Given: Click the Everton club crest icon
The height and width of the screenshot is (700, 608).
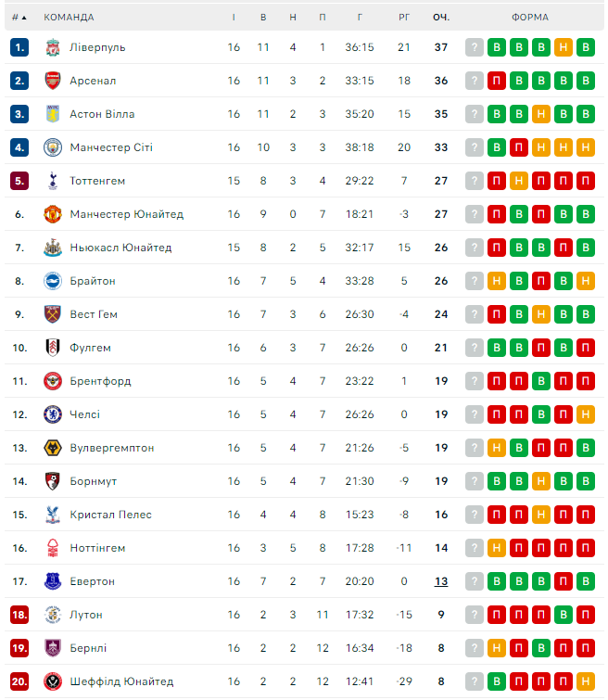Looking at the screenshot, I should pos(52,581).
